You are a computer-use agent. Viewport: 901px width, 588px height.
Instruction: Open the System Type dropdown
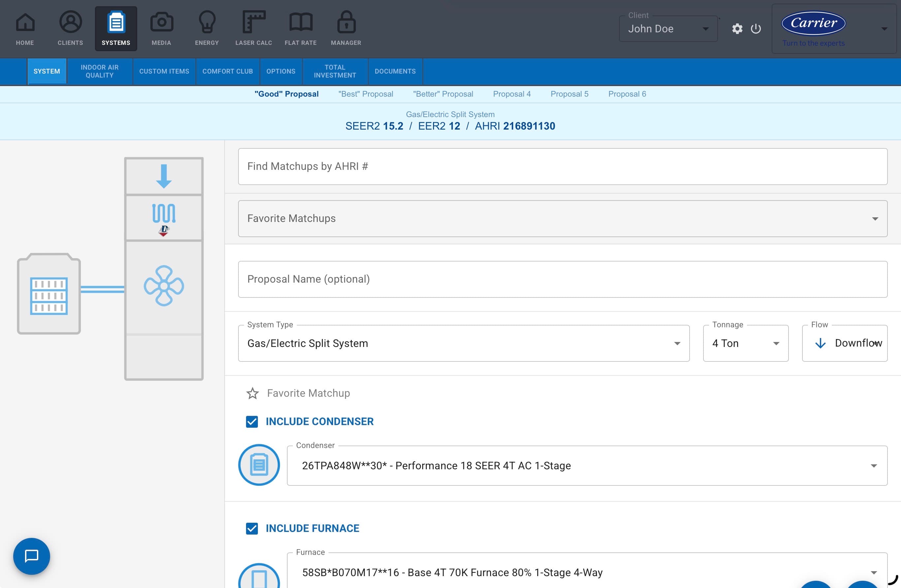[x=464, y=343]
